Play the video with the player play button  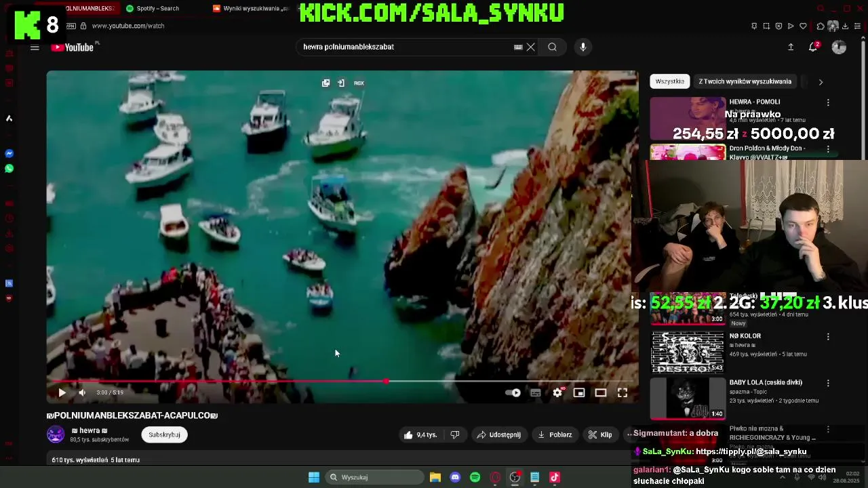(62, 392)
